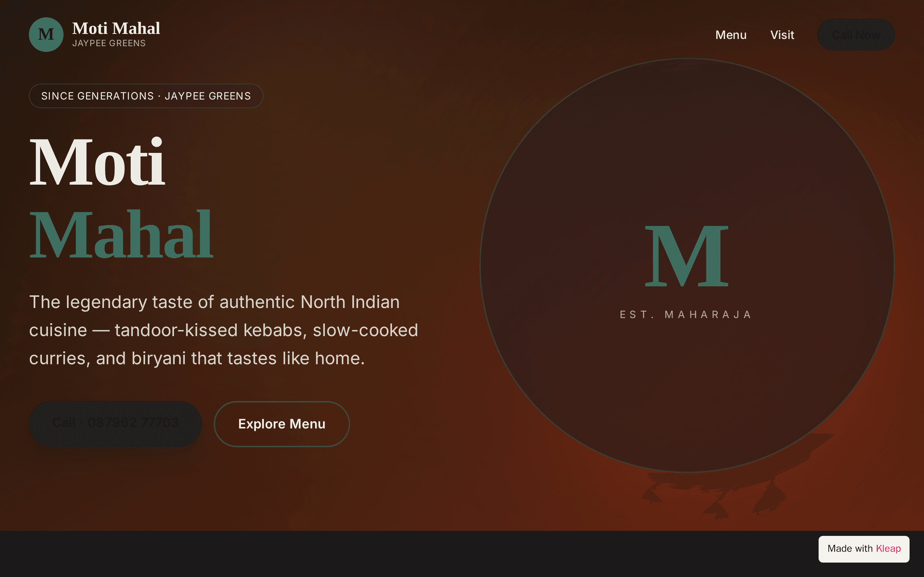Click the Moti Mahal brand name in header
The width and height of the screenshot is (924, 577).
116,28
